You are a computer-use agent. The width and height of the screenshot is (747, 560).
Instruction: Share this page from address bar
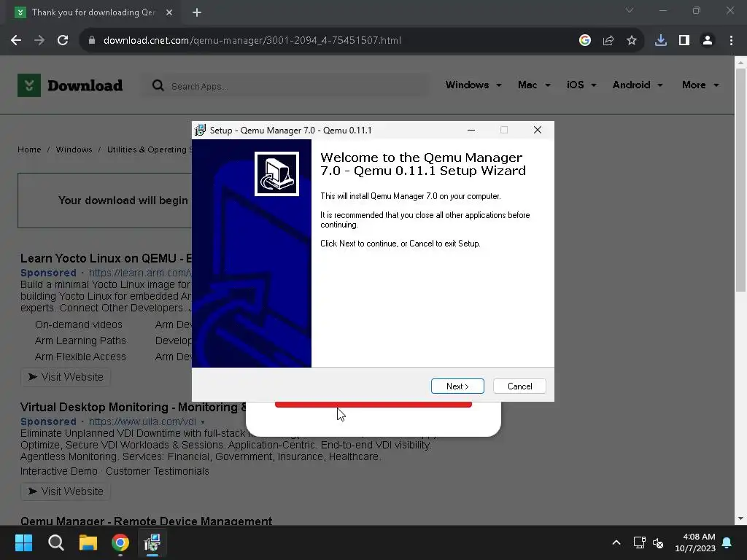pyautogui.click(x=608, y=41)
